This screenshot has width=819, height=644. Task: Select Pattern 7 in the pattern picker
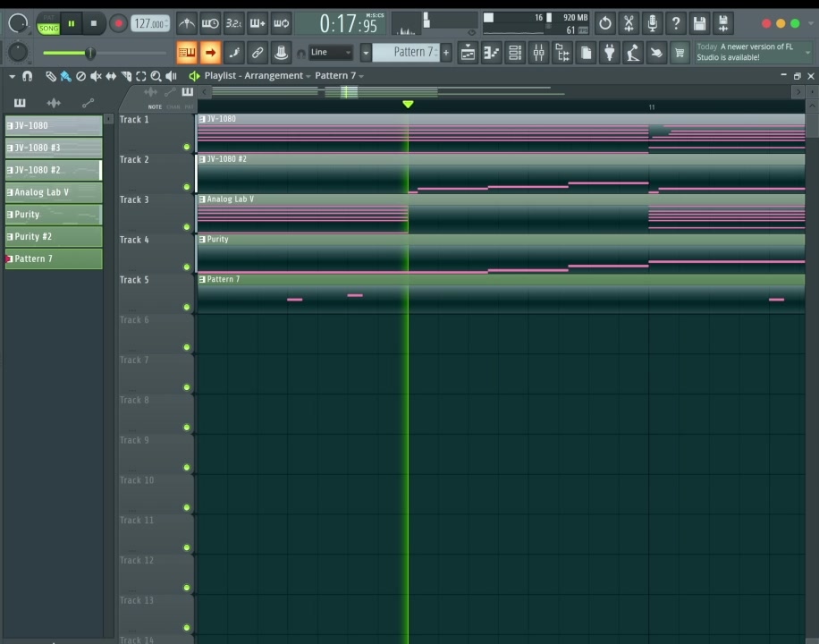[54, 258]
